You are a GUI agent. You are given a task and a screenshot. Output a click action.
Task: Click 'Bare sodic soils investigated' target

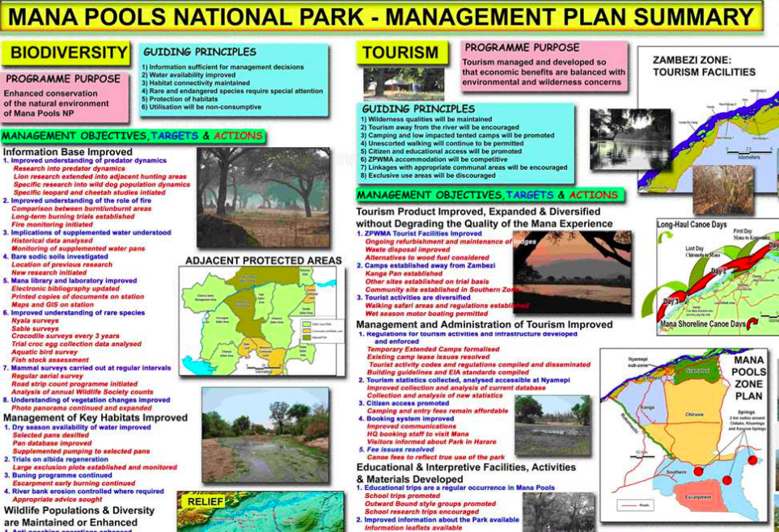pos(56,256)
